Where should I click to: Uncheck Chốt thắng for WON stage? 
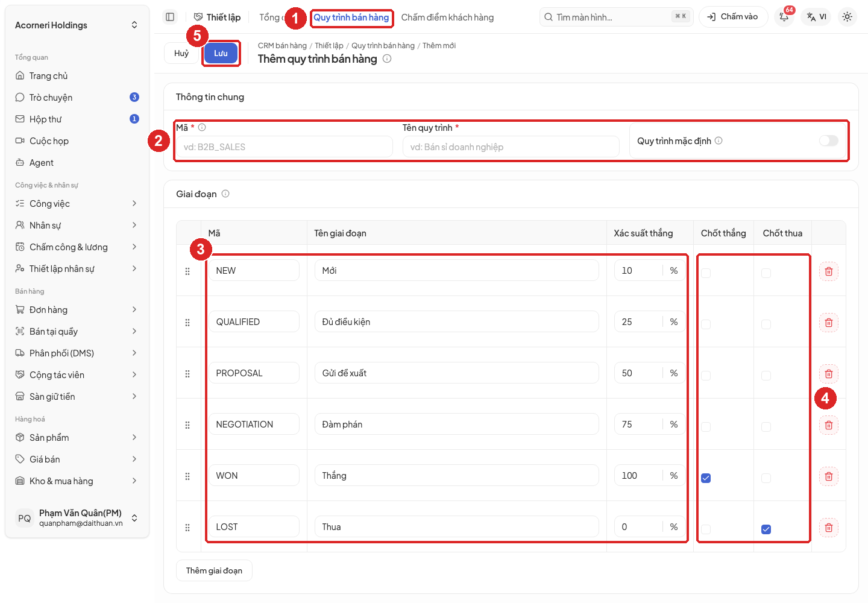tap(706, 478)
